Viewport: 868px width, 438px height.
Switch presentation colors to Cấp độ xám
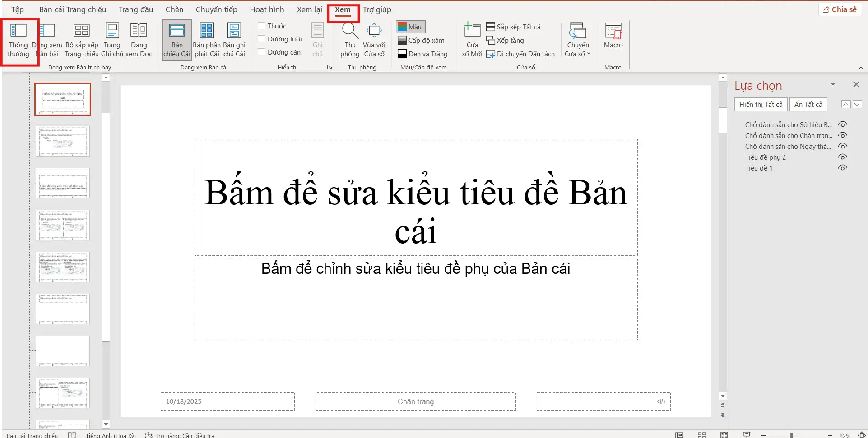pos(422,40)
